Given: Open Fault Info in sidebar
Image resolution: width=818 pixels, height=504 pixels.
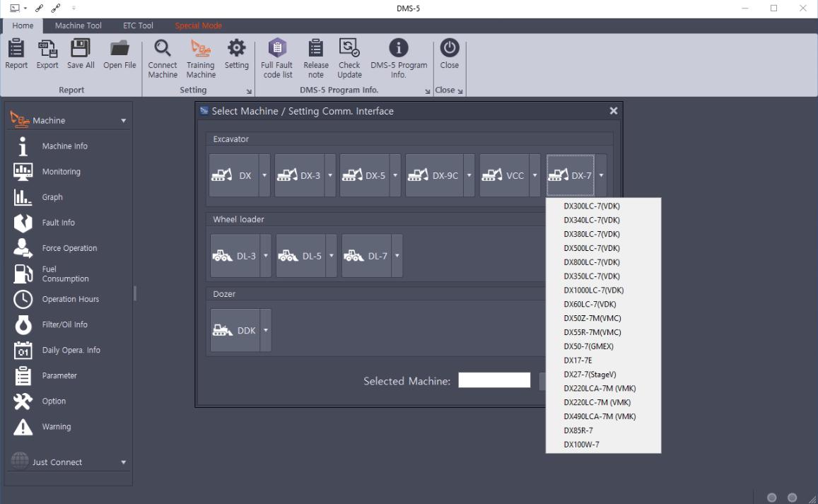Looking at the screenshot, I should point(58,223).
